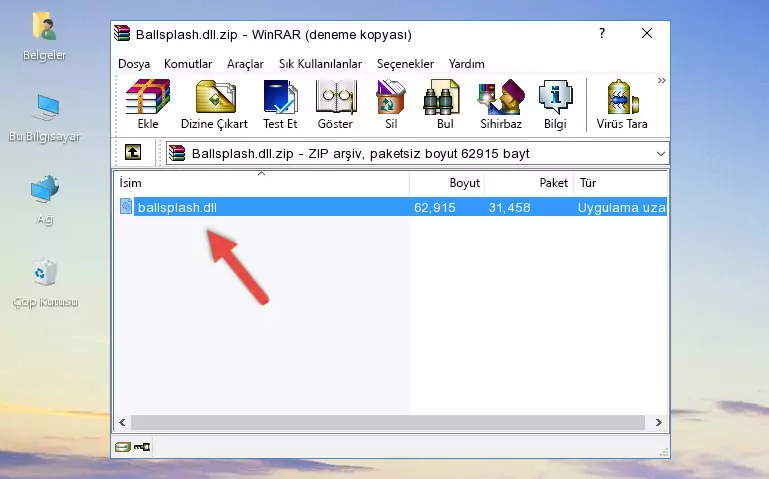Open the Yardım menu
The image size is (769, 479).
[x=466, y=64]
